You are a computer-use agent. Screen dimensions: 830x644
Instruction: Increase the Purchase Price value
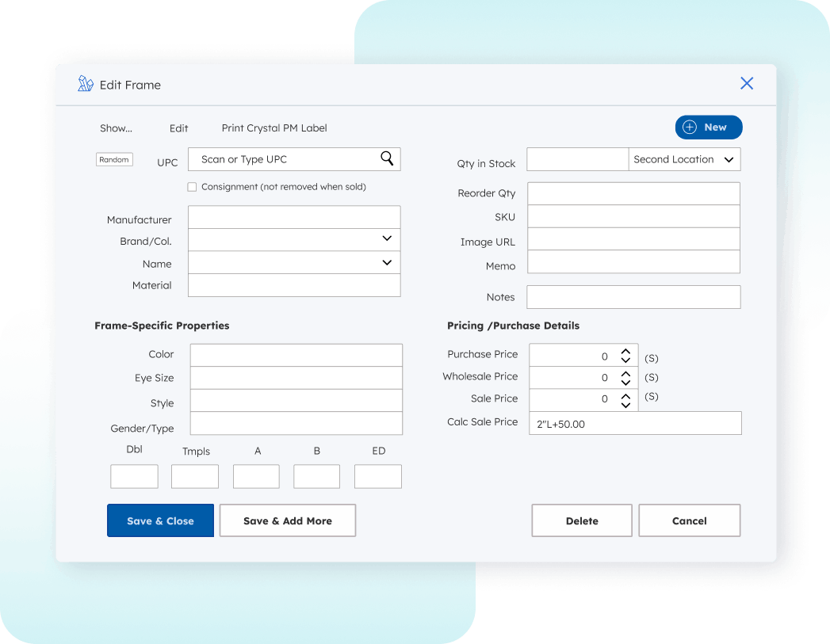(625, 351)
